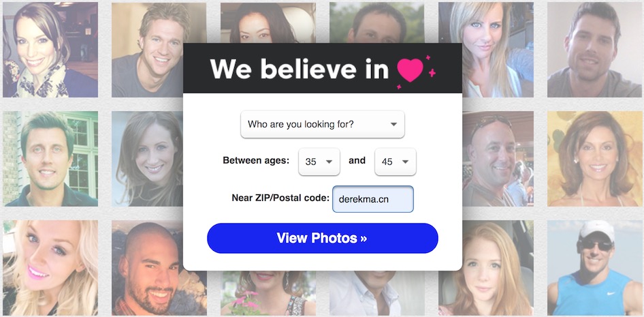
Task: Select photo of man in white cap and sunglasses
Action: [x=595, y=268]
